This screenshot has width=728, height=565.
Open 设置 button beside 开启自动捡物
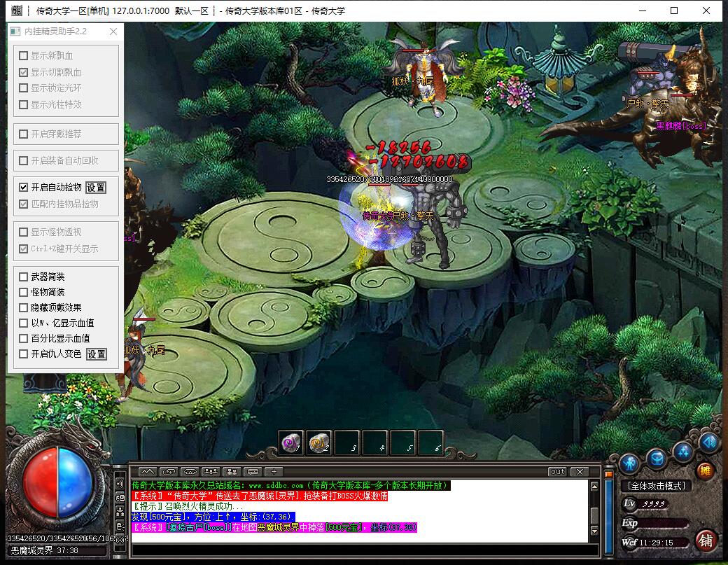pos(96,188)
